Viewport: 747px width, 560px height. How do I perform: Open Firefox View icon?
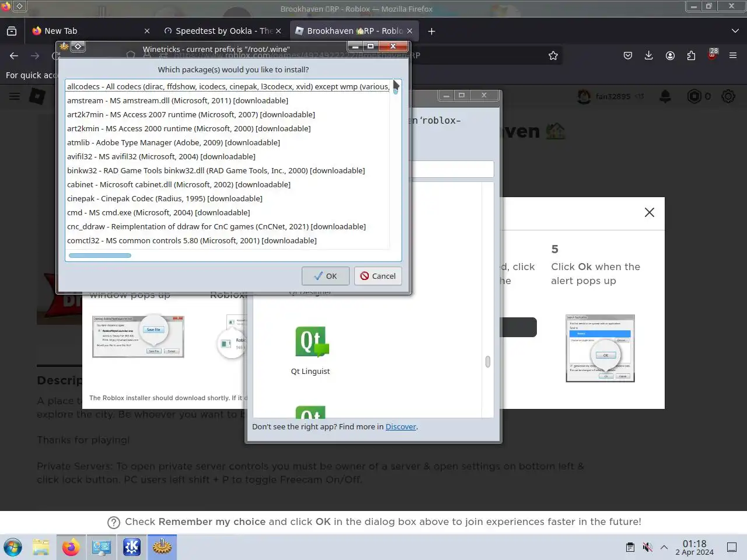12,31
